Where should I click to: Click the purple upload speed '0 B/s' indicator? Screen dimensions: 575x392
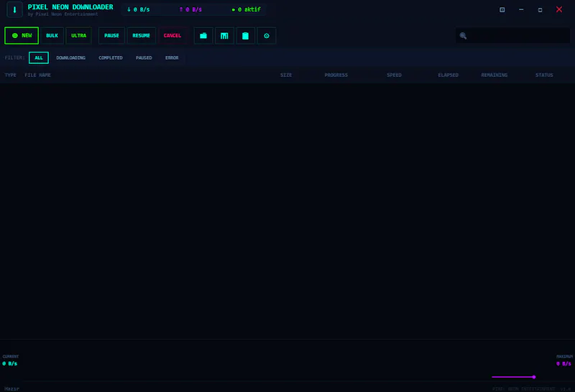pyautogui.click(x=190, y=9)
